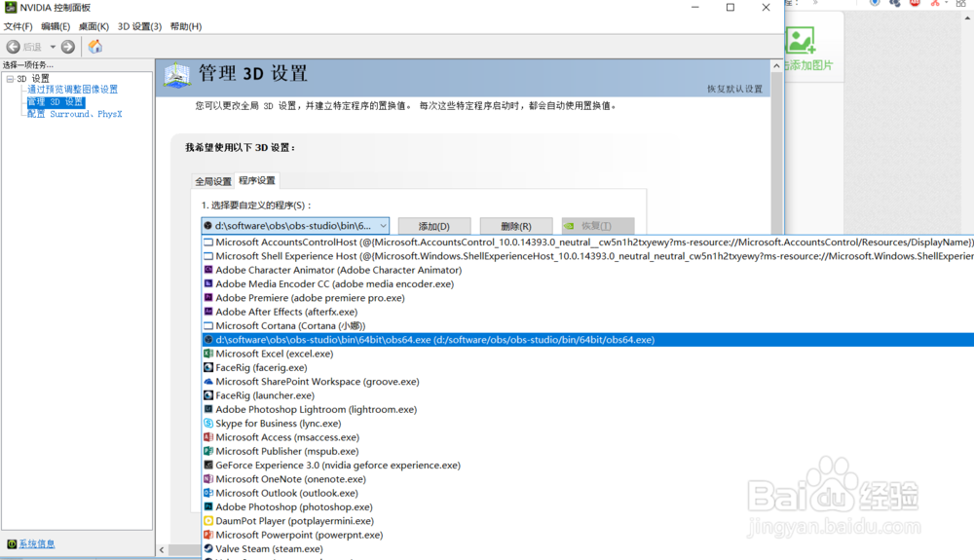Choose Microsoft Powerpoint icon in list
The width and height of the screenshot is (974, 560).
(x=208, y=536)
